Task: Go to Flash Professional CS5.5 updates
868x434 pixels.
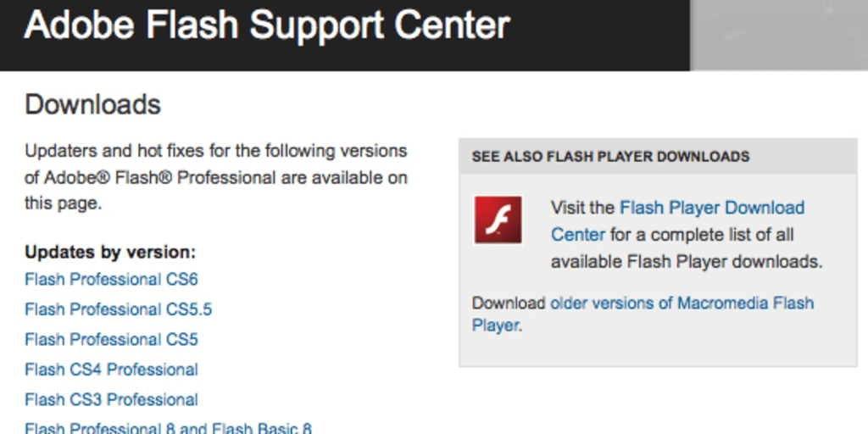Action: (119, 309)
